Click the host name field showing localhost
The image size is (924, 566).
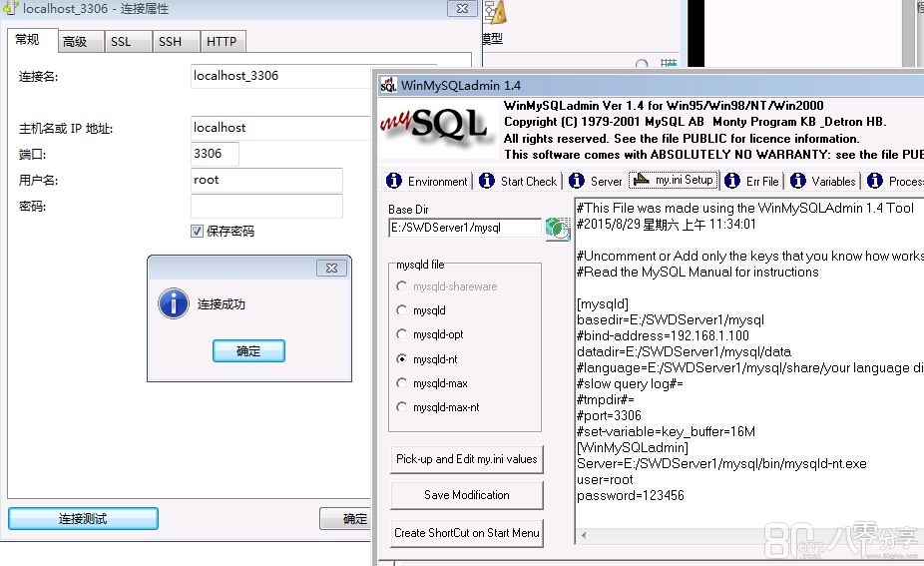click(x=281, y=128)
